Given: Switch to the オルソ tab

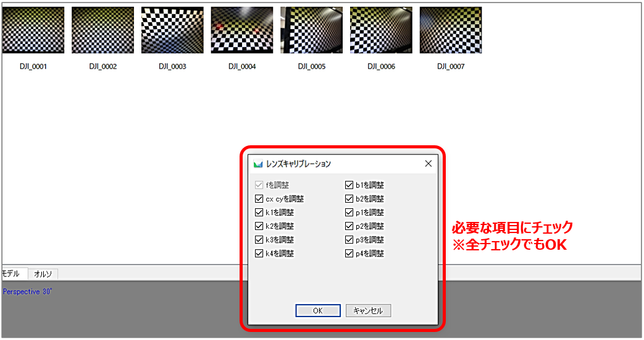Looking at the screenshot, I should click(43, 274).
